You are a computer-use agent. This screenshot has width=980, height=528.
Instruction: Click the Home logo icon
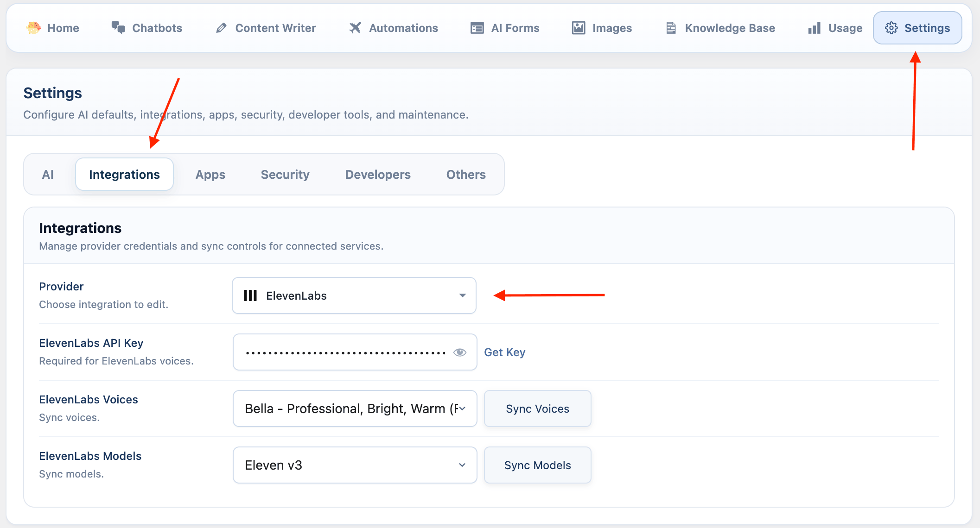pos(33,28)
